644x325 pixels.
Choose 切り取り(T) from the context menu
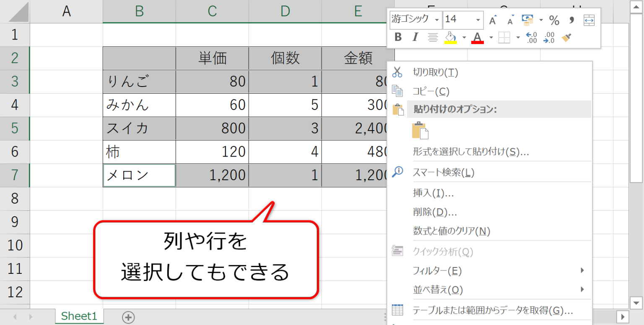coord(489,72)
